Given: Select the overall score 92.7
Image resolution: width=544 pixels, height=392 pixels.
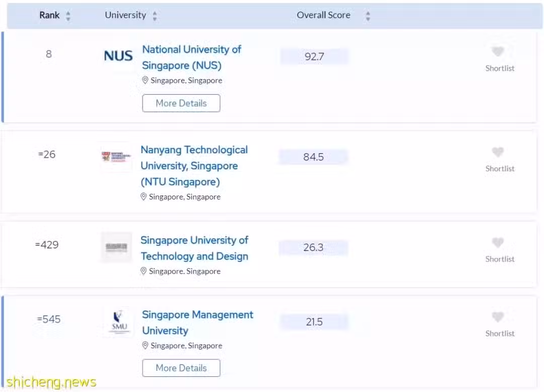Looking at the screenshot, I should (314, 56).
